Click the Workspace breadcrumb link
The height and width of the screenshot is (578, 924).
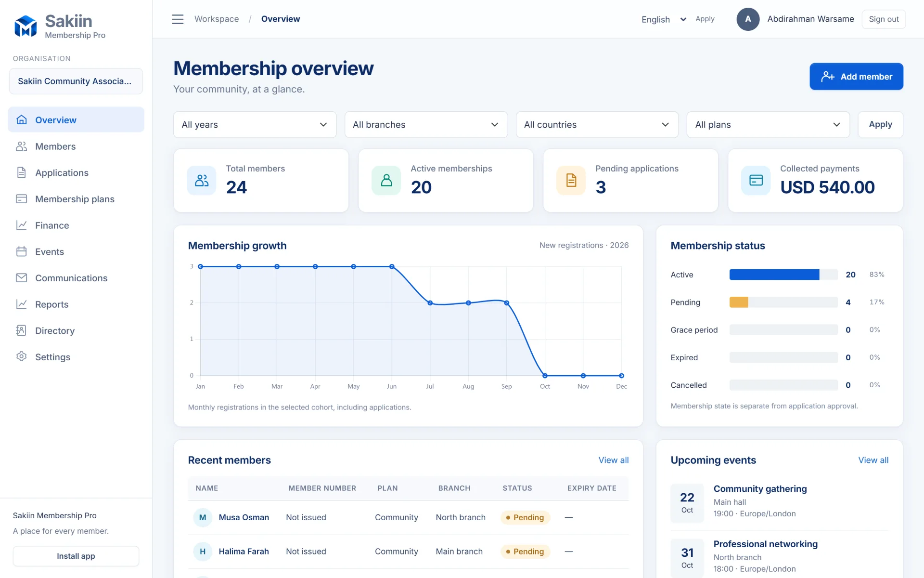coord(217,19)
